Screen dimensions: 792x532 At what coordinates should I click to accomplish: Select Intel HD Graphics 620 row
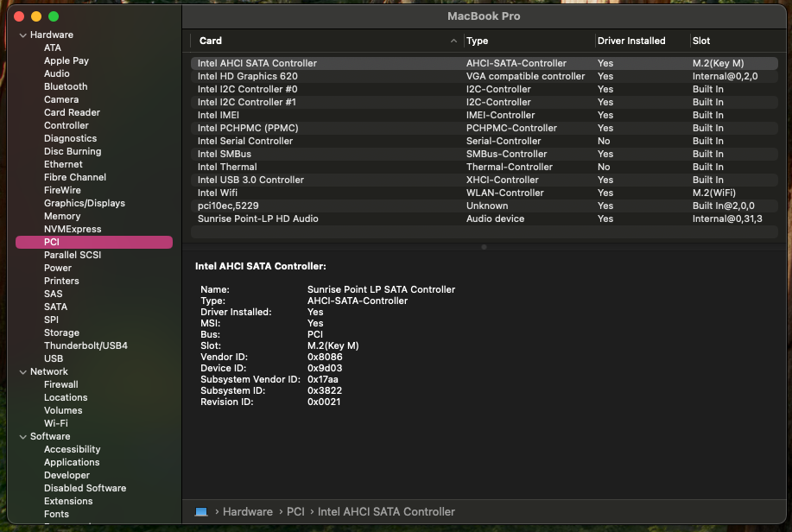point(484,76)
